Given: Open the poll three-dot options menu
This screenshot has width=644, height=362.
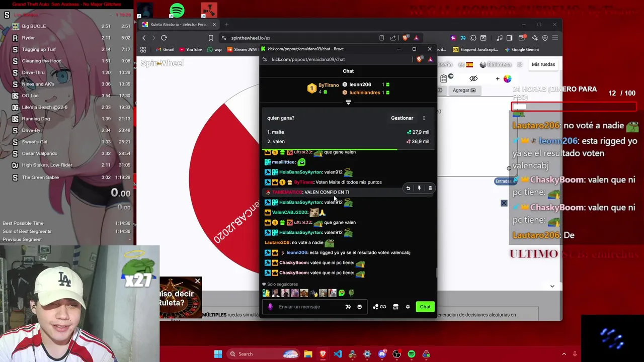Looking at the screenshot, I should 424,118.
